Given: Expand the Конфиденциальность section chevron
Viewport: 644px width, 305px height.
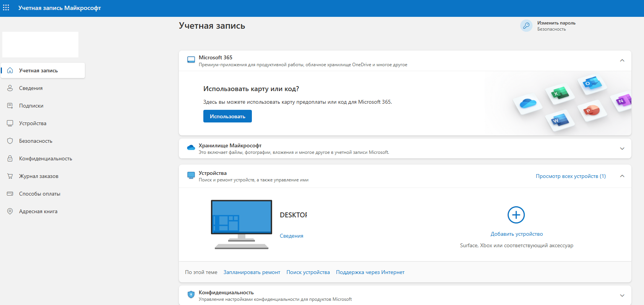Looking at the screenshot, I should tap(622, 295).
